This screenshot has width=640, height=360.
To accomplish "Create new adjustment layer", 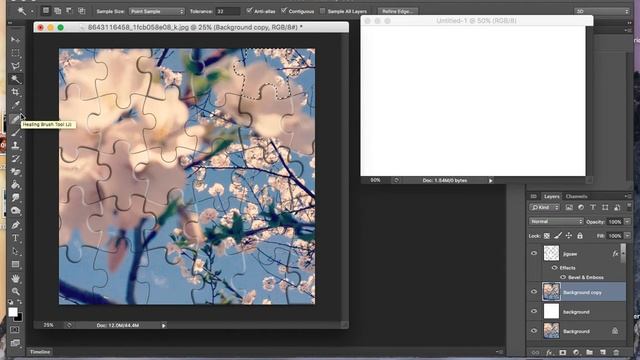I will (x=576, y=352).
